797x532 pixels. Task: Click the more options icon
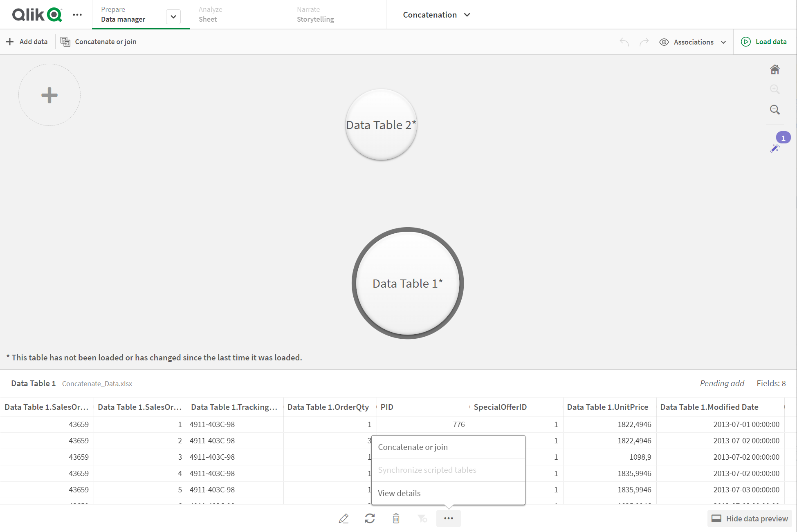(450, 519)
